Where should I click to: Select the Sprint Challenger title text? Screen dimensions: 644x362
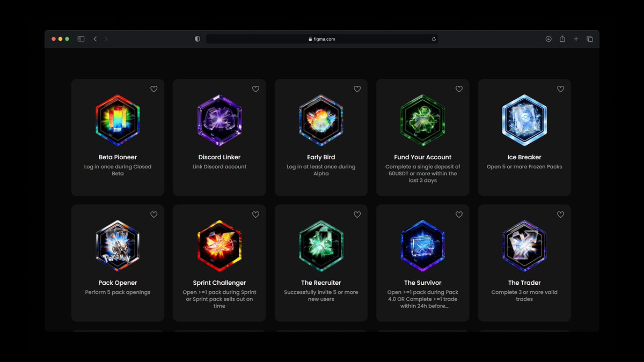click(x=219, y=283)
